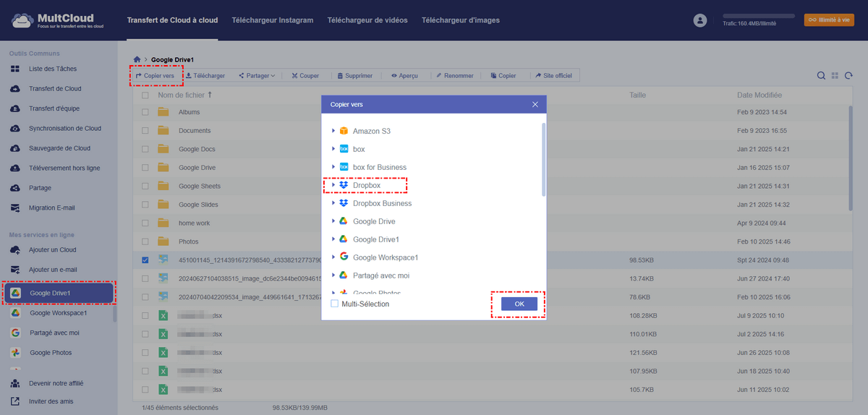Open the Partager dropdown in toolbar
This screenshot has width=868, height=415.
tap(257, 76)
